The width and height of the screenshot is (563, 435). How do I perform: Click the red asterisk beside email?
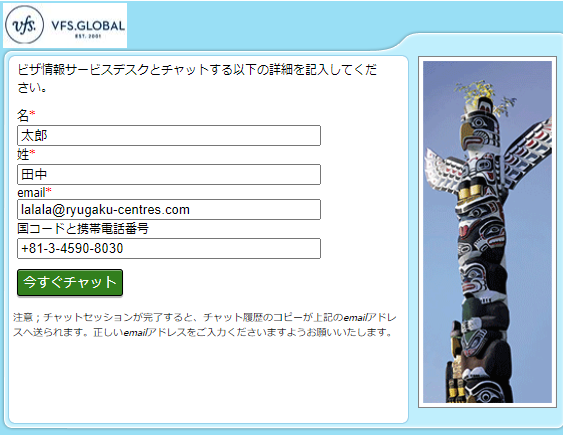coord(48,190)
